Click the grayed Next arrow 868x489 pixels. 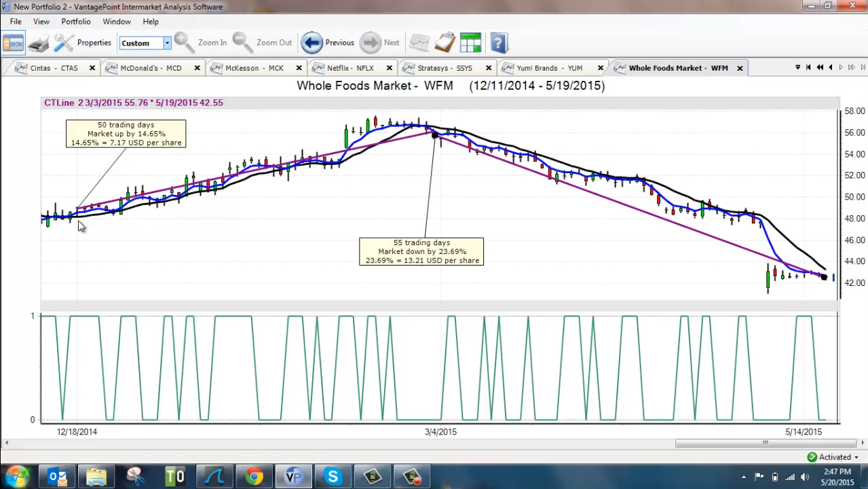click(x=371, y=43)
